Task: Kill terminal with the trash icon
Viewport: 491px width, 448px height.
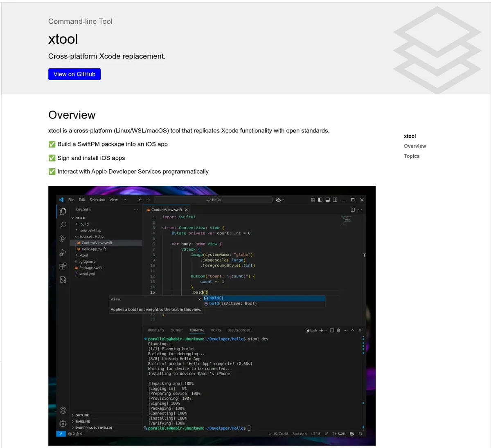Action: pyautogui.click(x=338, y=330)
